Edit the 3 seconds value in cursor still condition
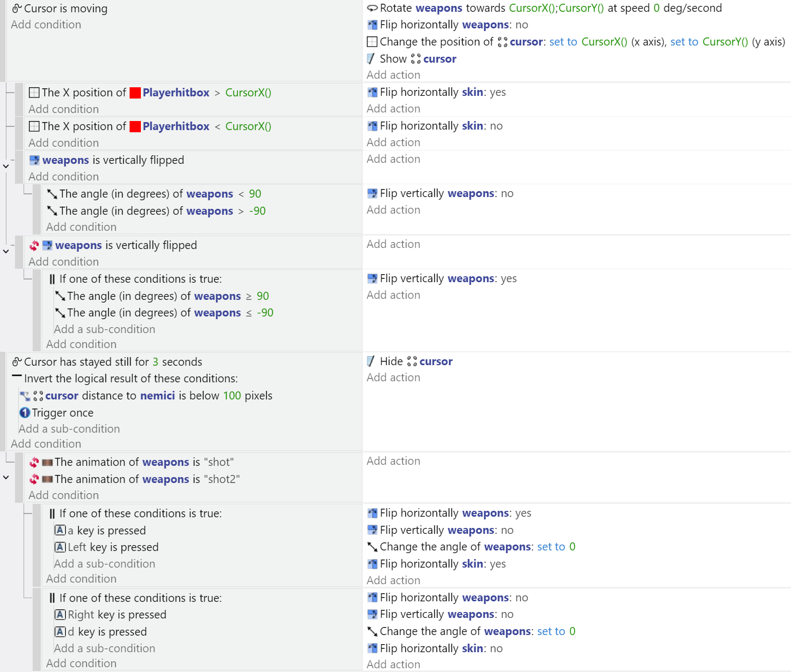Image resolution: width=791 pixels, height=672 pixels. (x=155, y=362)
